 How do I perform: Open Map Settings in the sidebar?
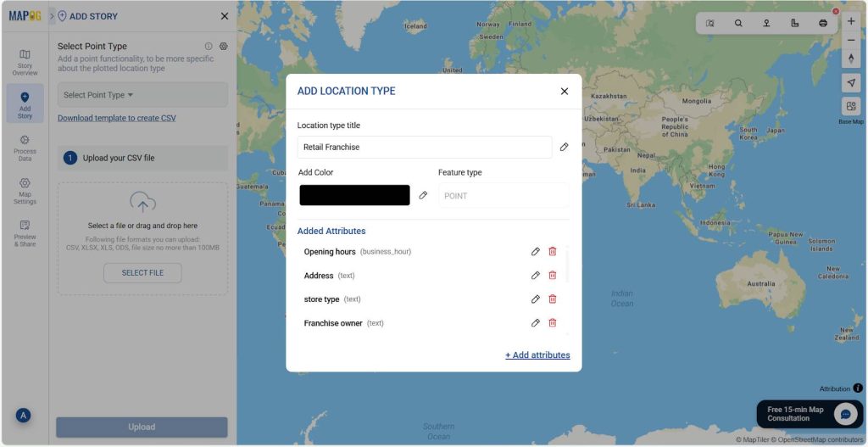25,191
